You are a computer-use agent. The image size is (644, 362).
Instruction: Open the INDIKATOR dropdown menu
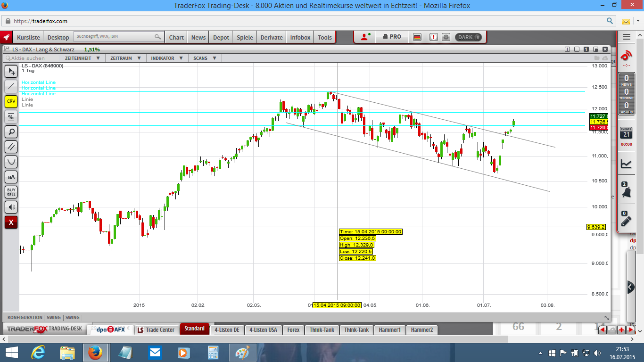(166, 58)
